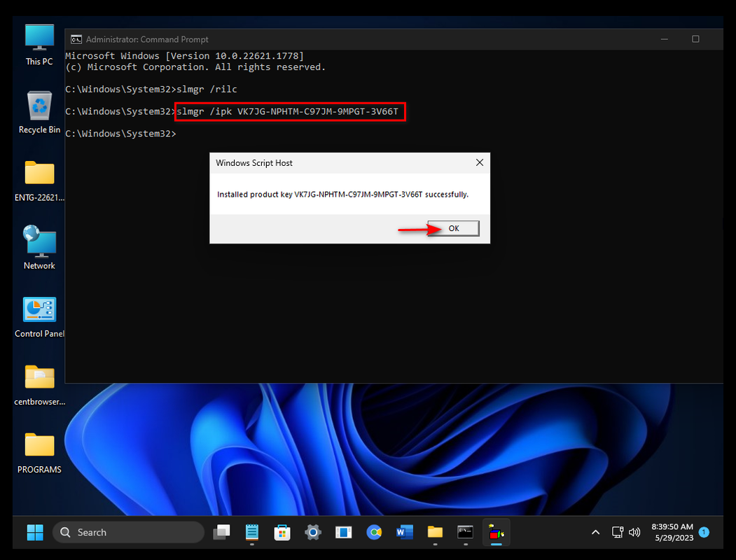Open the Windows Start menu
Screen dimensions: 736x560
[x=35, y=532]
